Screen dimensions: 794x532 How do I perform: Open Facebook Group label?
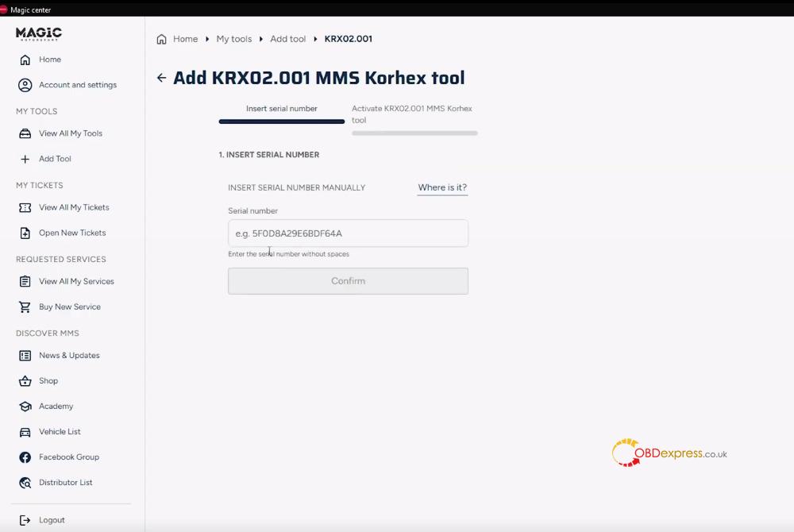[x=69, y=457]
